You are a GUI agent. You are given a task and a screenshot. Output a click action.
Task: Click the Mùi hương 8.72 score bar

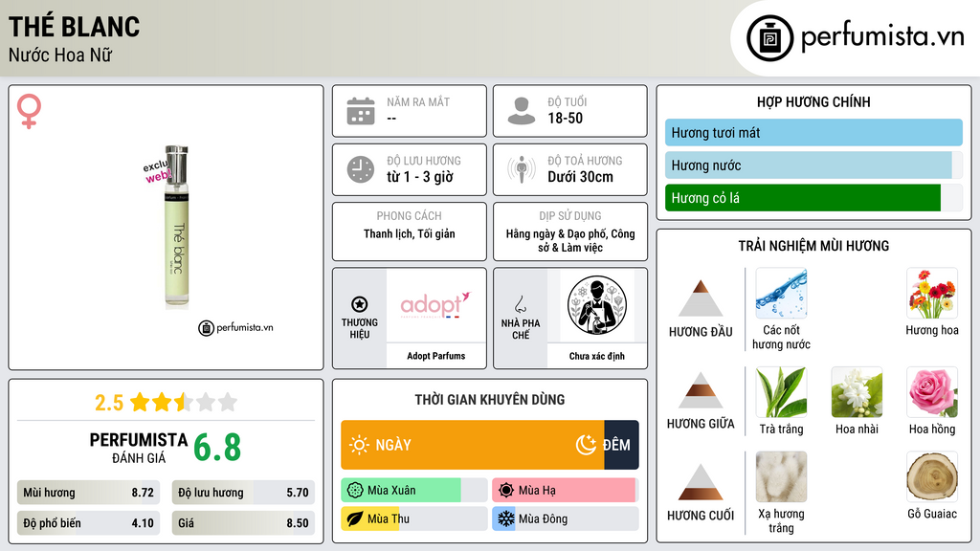coord(88,493)
